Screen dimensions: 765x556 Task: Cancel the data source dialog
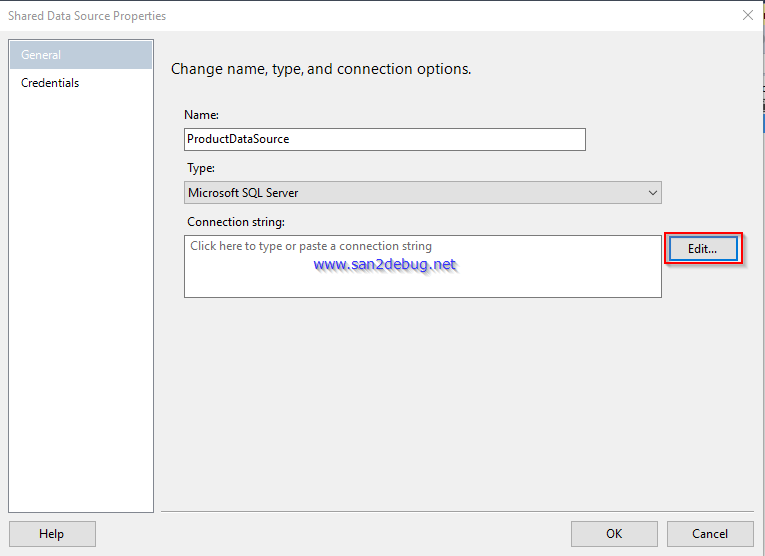pyautogui.click(x=710, y=534)
